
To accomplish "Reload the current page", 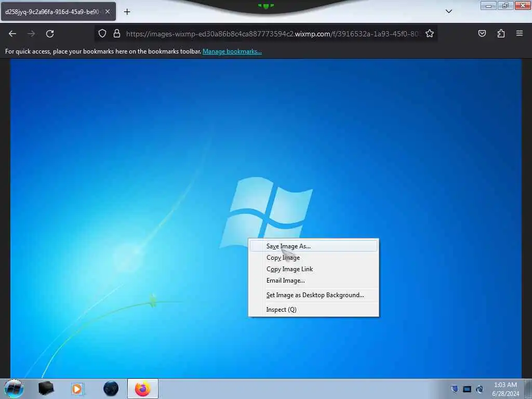I will pyautogui.click(x=50, y=34).
